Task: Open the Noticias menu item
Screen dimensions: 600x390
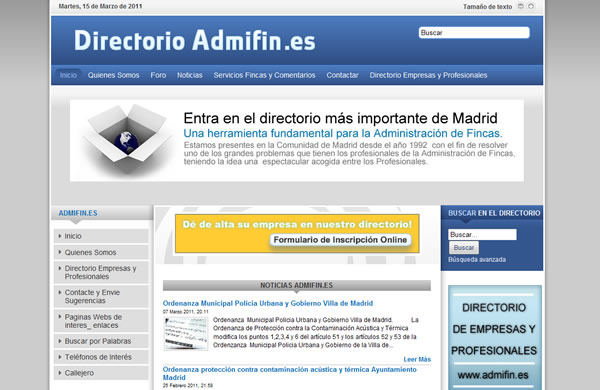Action: click(x=189, y=75)
